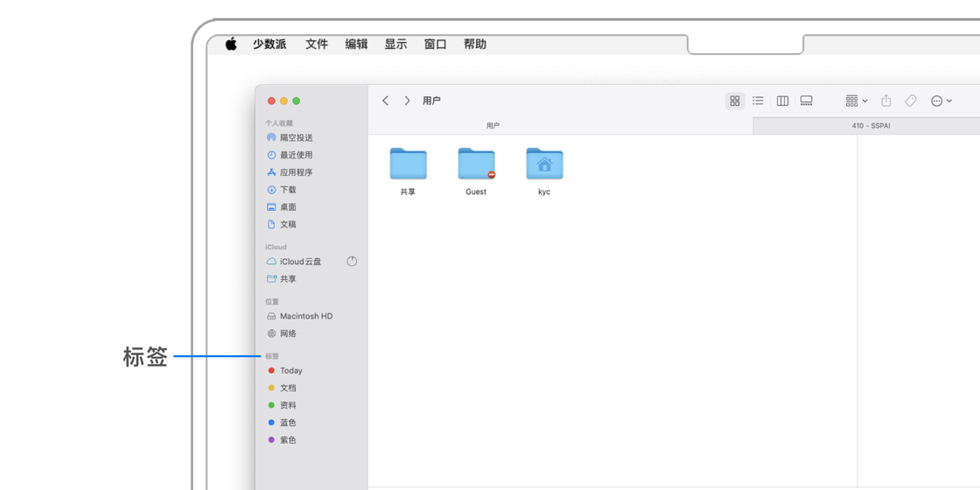Click the forward navigation arrow
The width and height of the screenshot is (980, 490).
(407, 101)
